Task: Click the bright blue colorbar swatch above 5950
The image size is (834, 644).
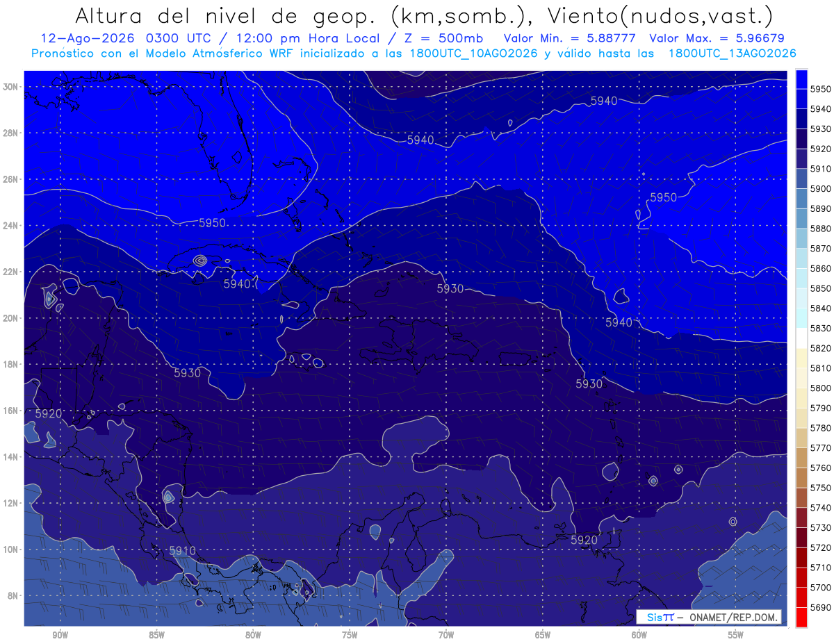Action: point(801,79)
